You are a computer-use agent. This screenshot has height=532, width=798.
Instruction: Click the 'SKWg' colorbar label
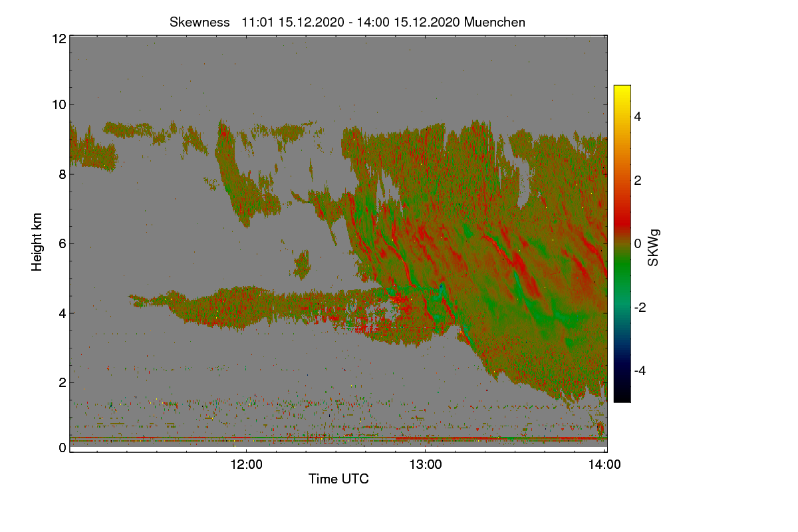tap(654, 249)
